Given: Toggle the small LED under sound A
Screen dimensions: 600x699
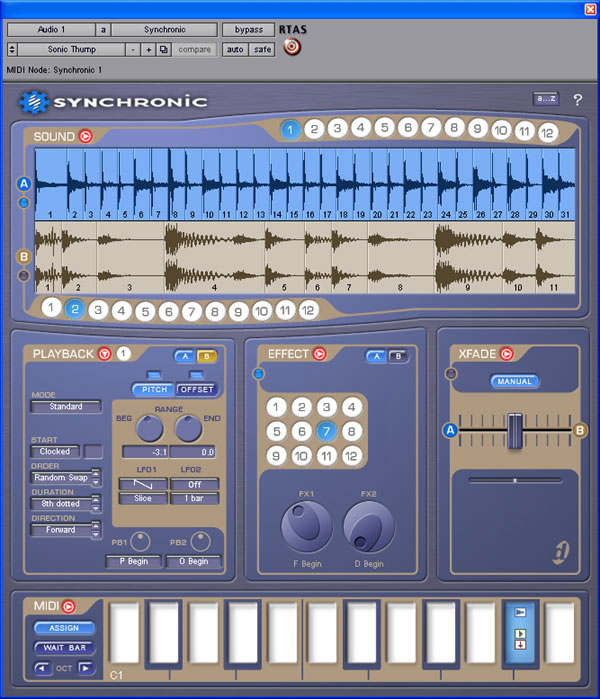Looking at the screenshot, I should tap(24, 203).
